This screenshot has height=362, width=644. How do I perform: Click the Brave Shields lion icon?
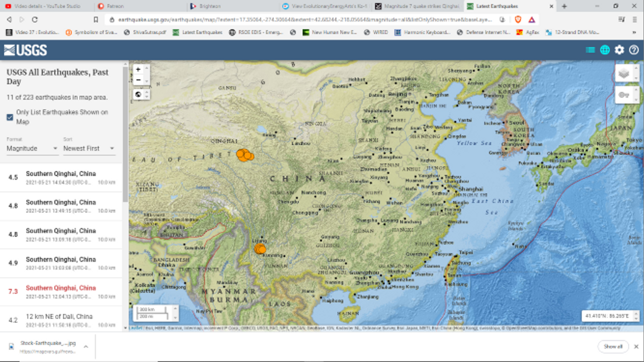click(x=518, y=20)
